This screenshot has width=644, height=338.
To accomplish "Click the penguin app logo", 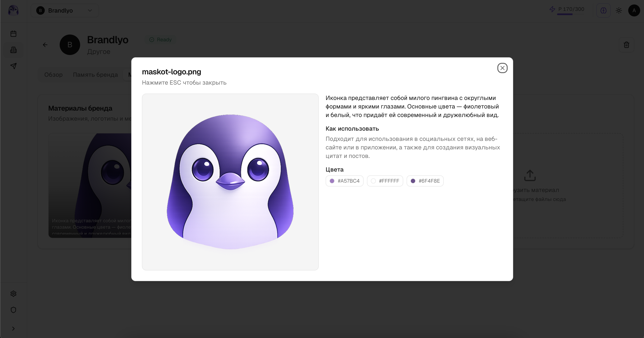I will 13,10.
